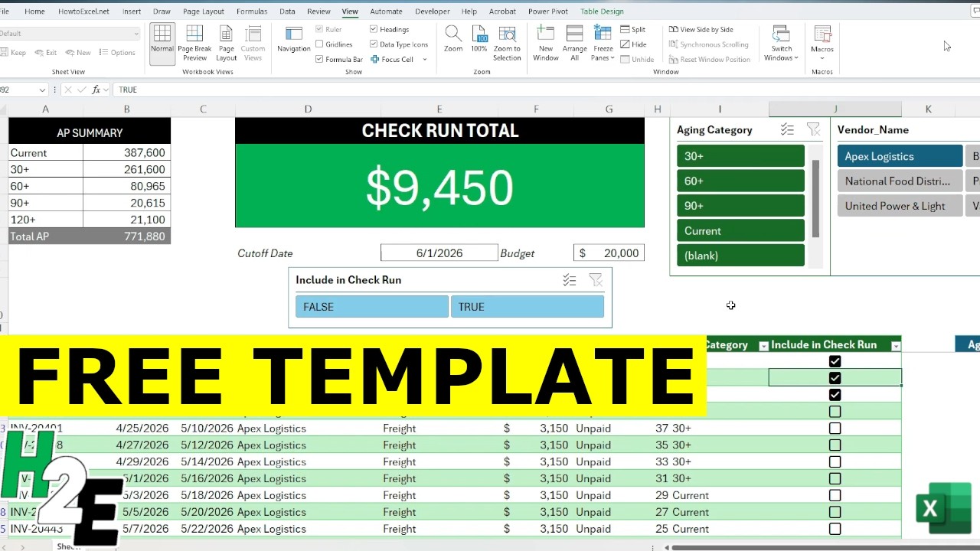Create a New sheet view
Viewport: 980px width, 551px height.
click(78, 53)
